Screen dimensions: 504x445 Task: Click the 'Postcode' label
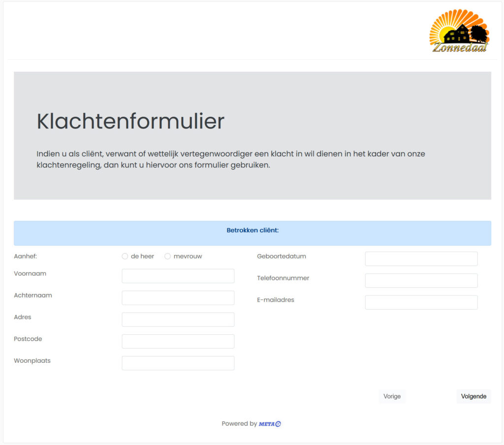click(x=28, y=339)
